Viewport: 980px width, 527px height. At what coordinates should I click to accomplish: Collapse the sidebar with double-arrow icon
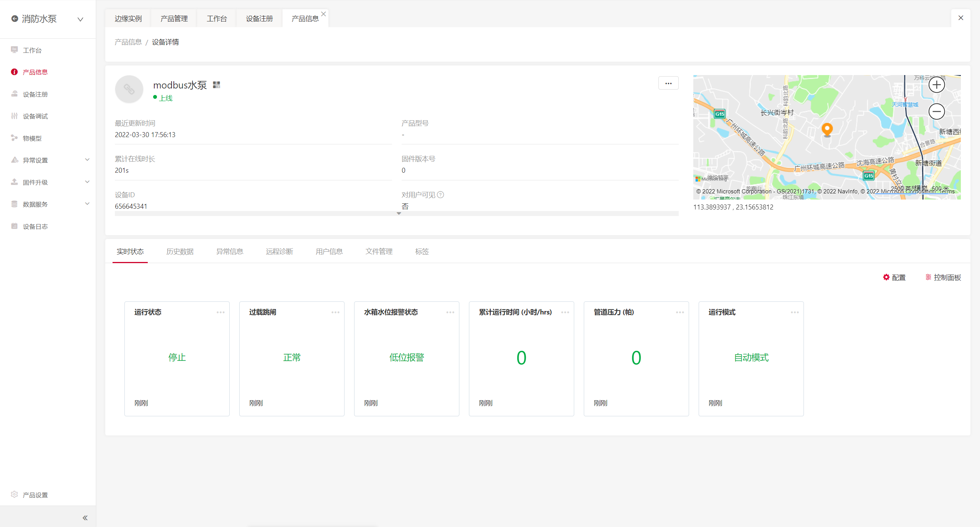[x=85, y=518]
